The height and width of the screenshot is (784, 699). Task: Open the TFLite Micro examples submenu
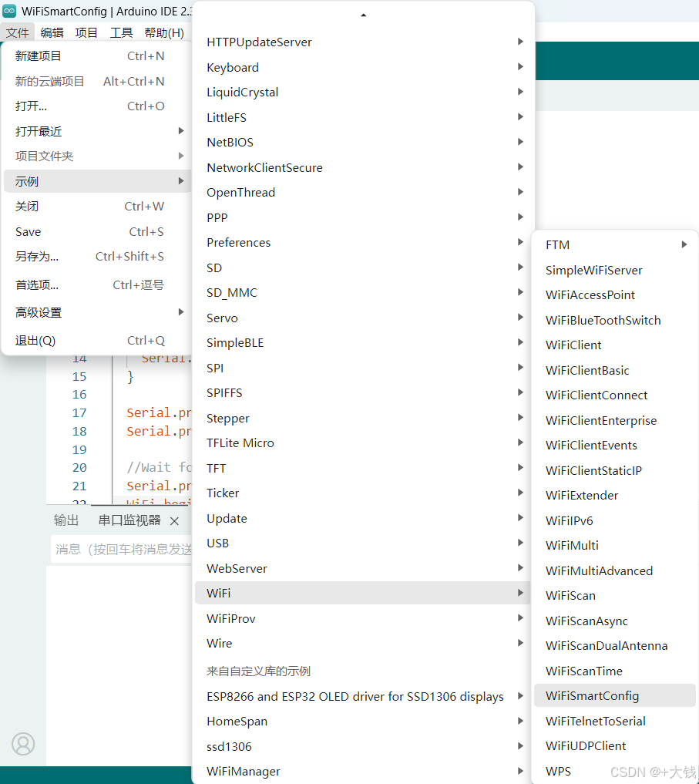(x=364, y=443)
